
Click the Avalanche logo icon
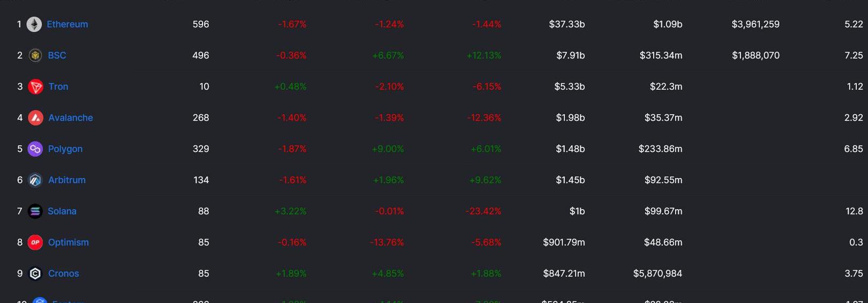pyautogui.click(x=35, y=117)
